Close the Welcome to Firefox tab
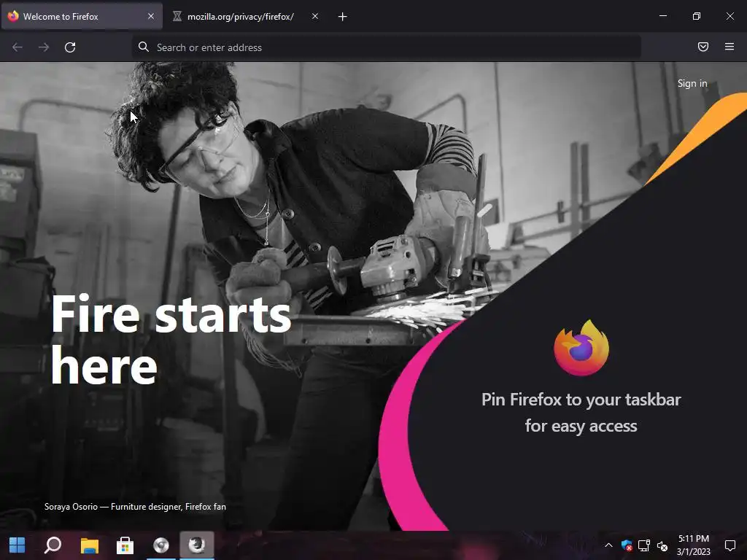This screenshot has width=747, height=560. [151, 16]
